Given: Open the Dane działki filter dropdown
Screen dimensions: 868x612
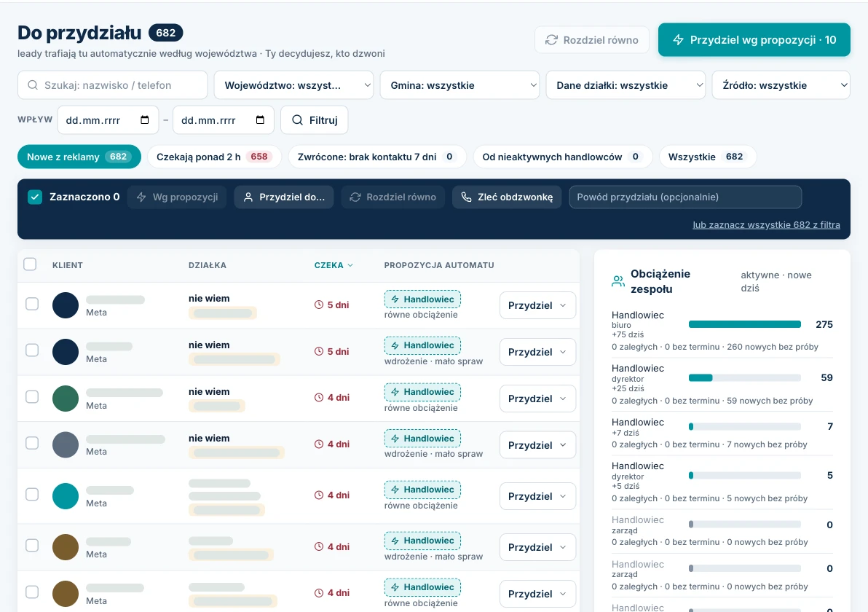Looking at the screenshot, I should 626,85.
